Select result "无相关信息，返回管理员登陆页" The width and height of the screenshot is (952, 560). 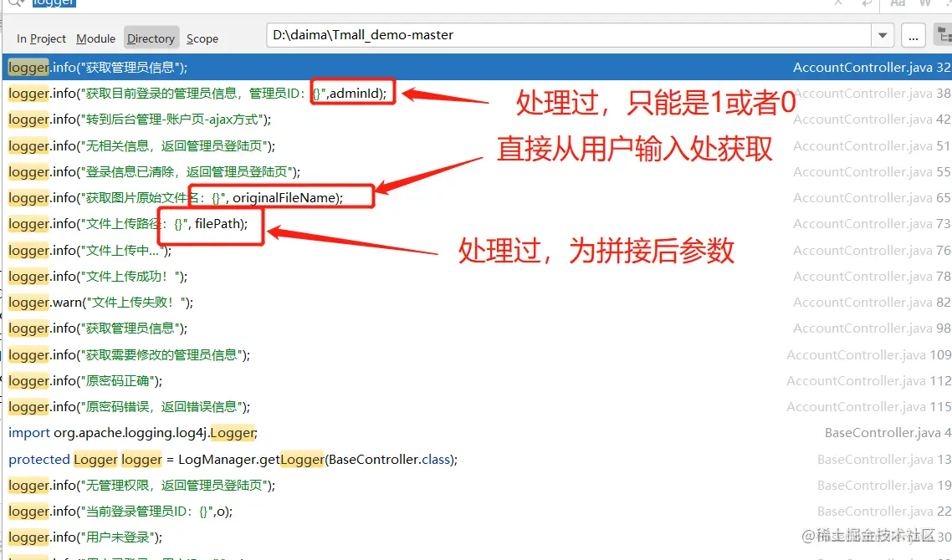(x=477, y=146)
